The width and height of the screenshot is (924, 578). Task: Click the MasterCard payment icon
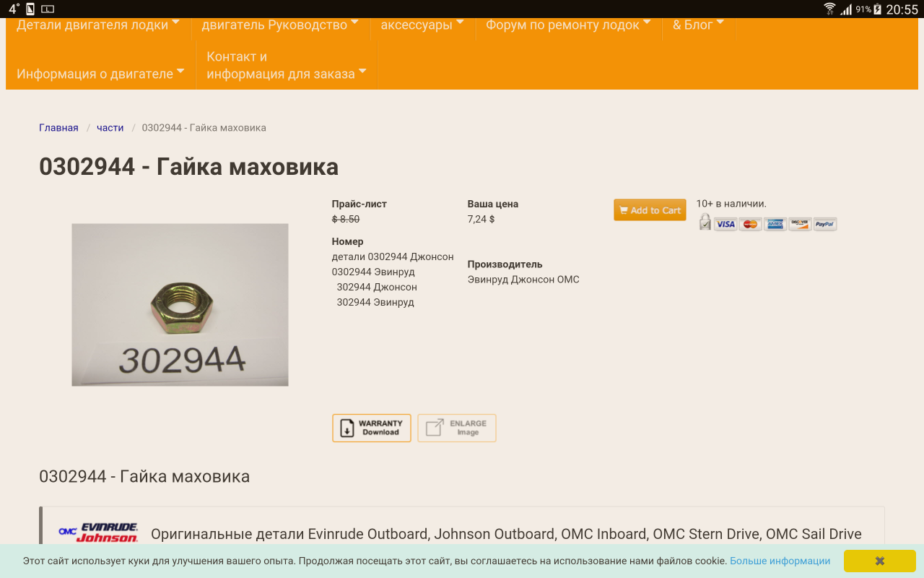751,224
